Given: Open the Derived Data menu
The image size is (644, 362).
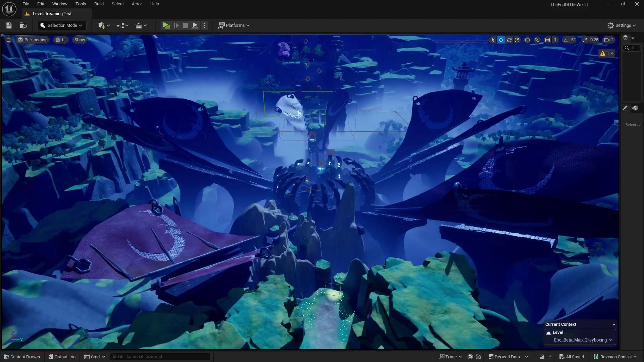Looking at the screenshot, I should 508,357.
